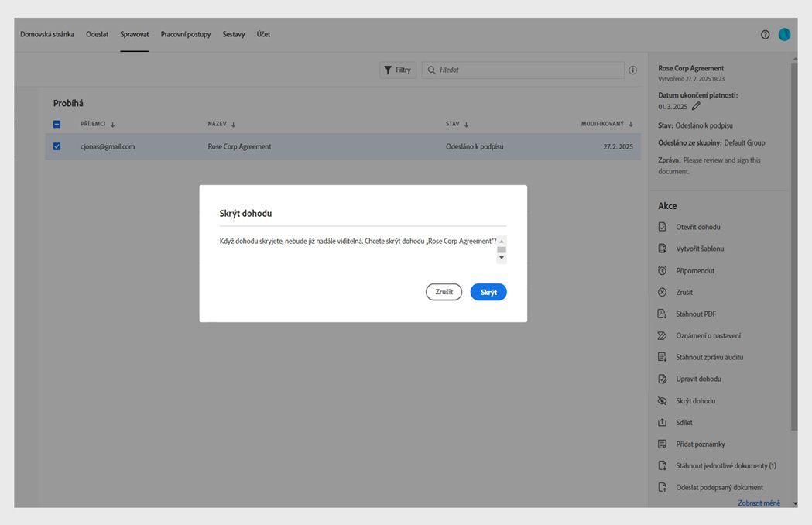Sort by NÁZEV column arrow

click(233, 125)
